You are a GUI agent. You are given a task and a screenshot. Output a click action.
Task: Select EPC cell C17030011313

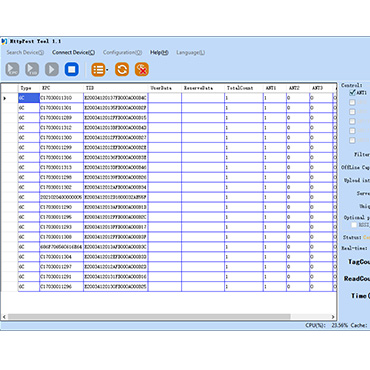coord(61,167)
